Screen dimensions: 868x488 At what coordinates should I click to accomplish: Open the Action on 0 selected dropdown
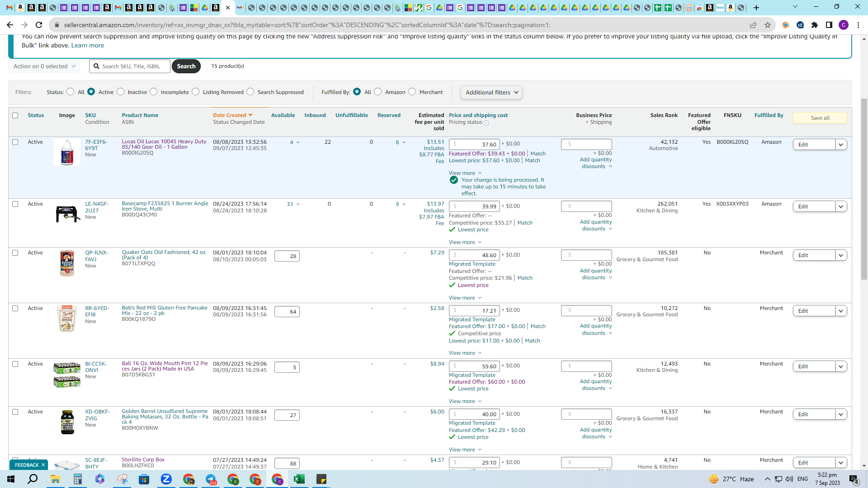coord(44,66)
